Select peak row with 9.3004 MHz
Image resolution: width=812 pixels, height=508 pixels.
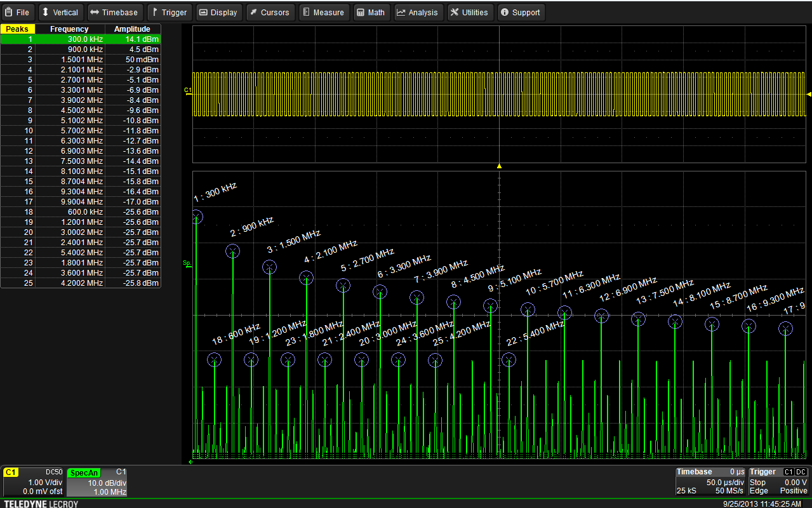tap(81, 192)
